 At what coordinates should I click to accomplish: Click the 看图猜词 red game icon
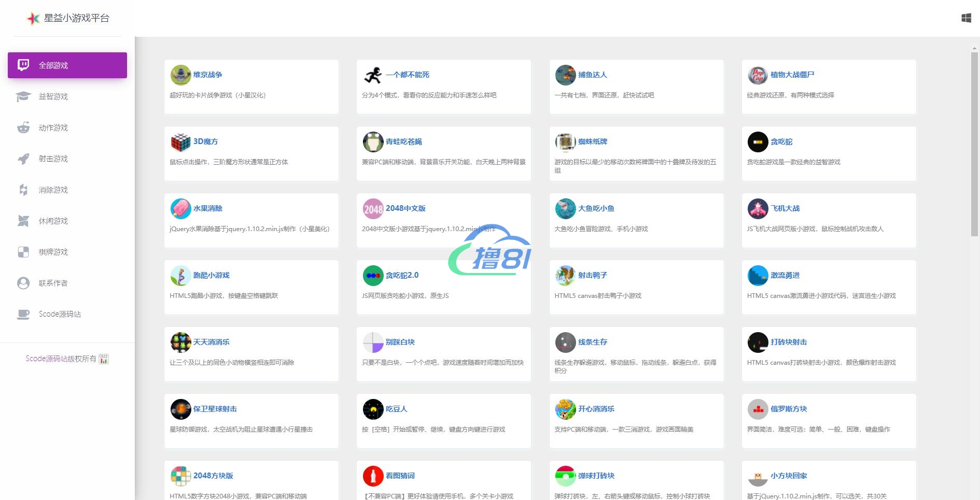coord(373,476)
